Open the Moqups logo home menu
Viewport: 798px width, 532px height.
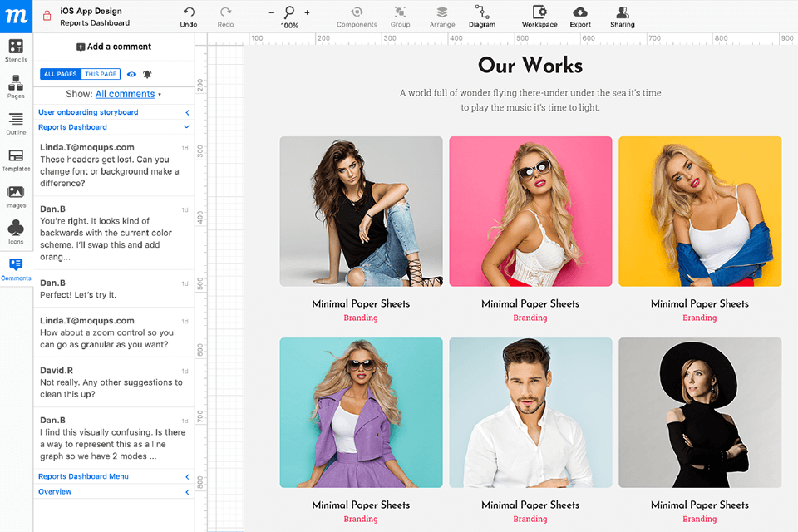tap(17, 17)
